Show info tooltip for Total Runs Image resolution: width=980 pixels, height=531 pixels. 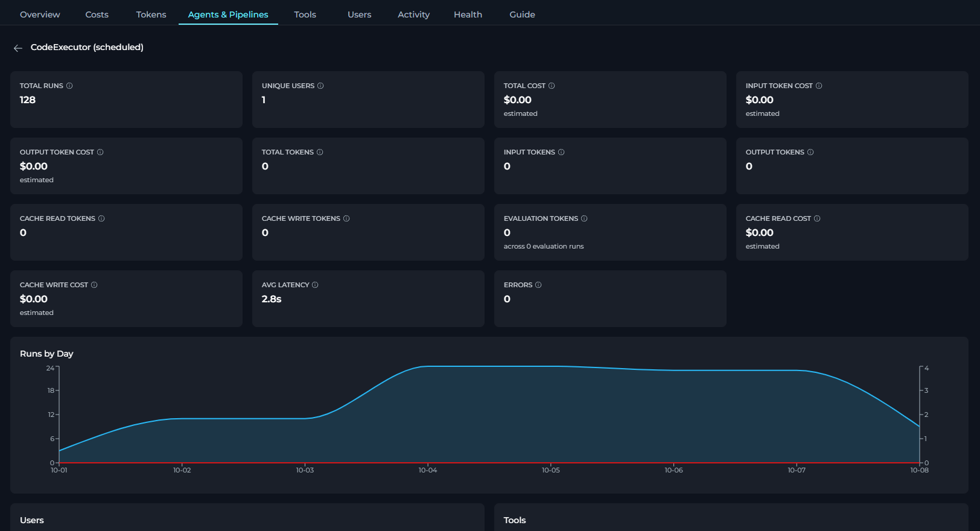69,86
